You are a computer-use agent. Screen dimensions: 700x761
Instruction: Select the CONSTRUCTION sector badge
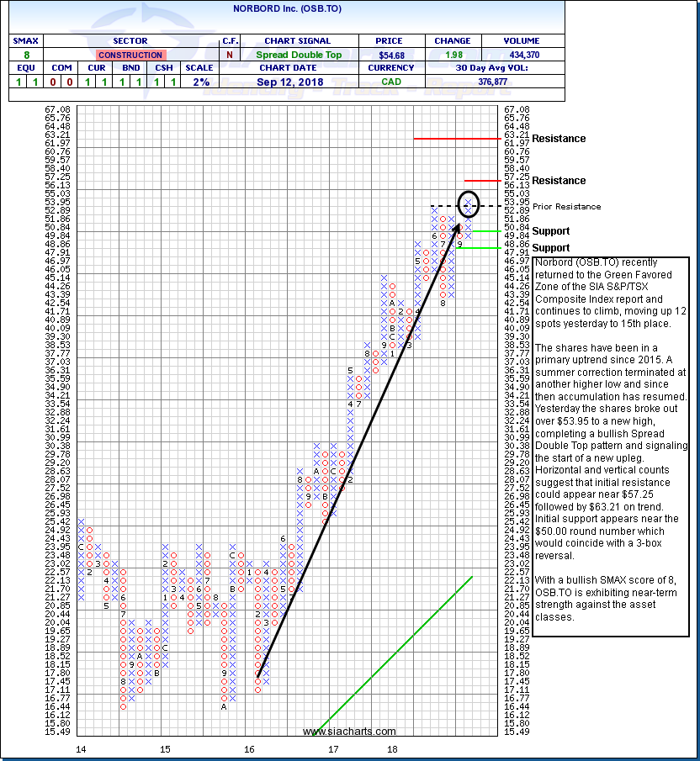129,55
